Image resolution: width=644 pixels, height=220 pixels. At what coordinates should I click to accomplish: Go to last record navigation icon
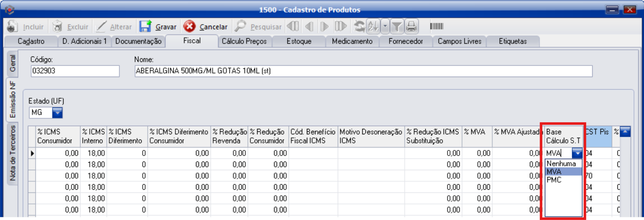coord(341,26)
